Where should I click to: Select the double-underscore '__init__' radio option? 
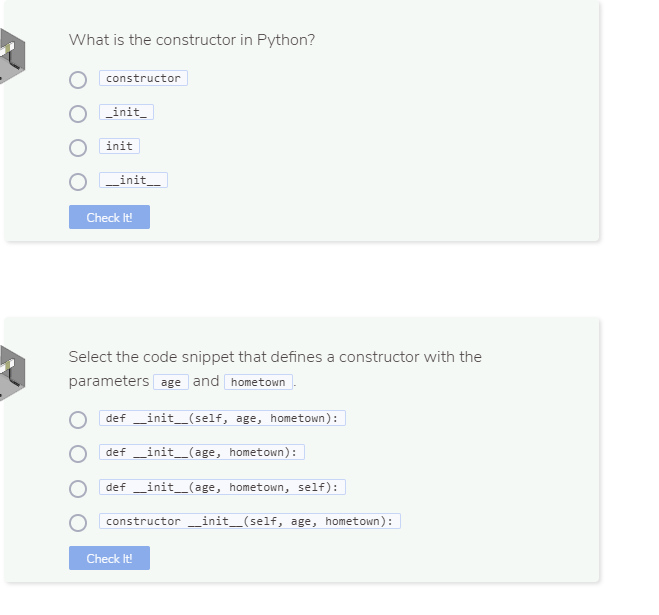[x=78, y=182]
